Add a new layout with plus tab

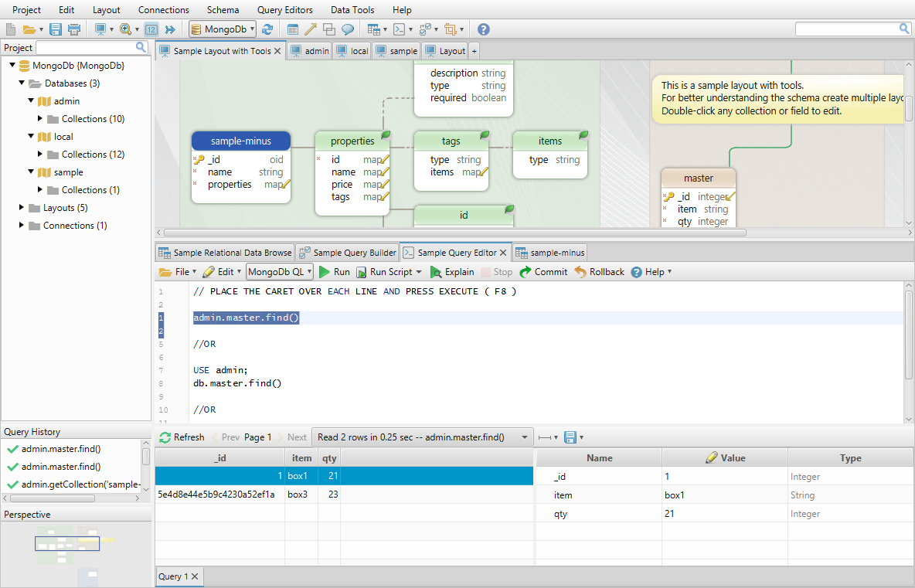474,51
